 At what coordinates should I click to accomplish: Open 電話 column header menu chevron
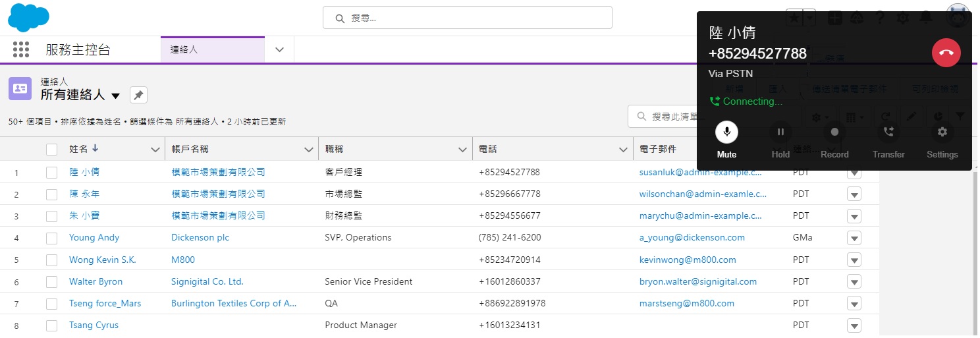(624, 150)
